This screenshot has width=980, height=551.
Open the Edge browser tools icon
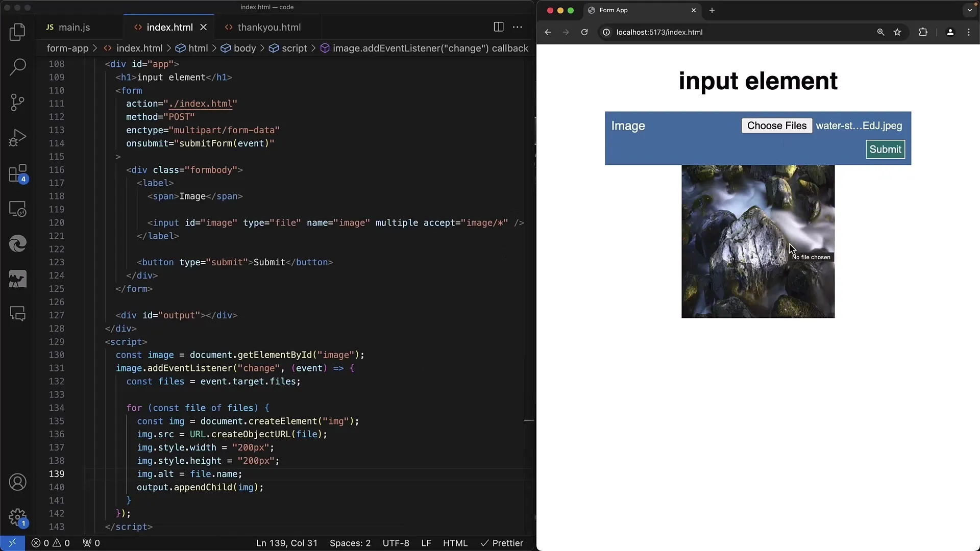coord(17,244)
